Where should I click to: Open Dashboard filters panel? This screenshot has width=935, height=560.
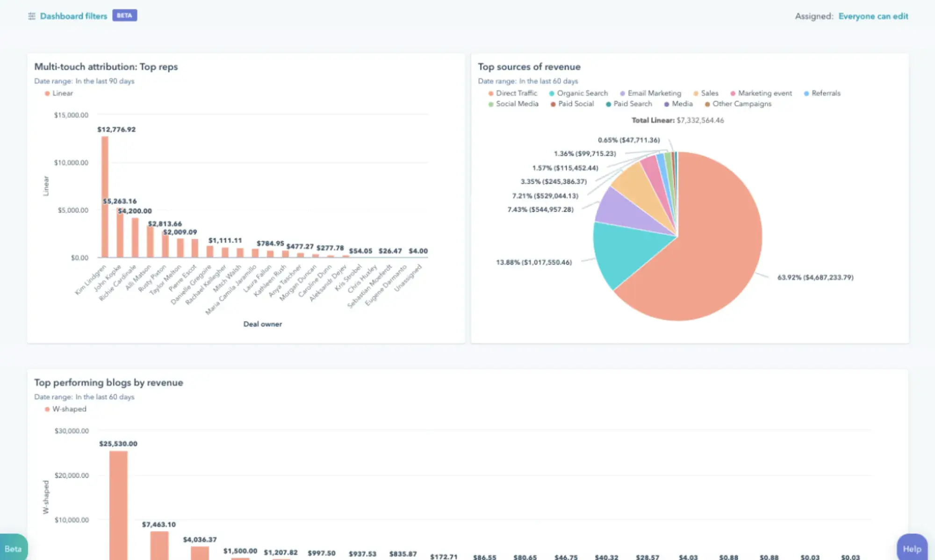click(73, 16)
